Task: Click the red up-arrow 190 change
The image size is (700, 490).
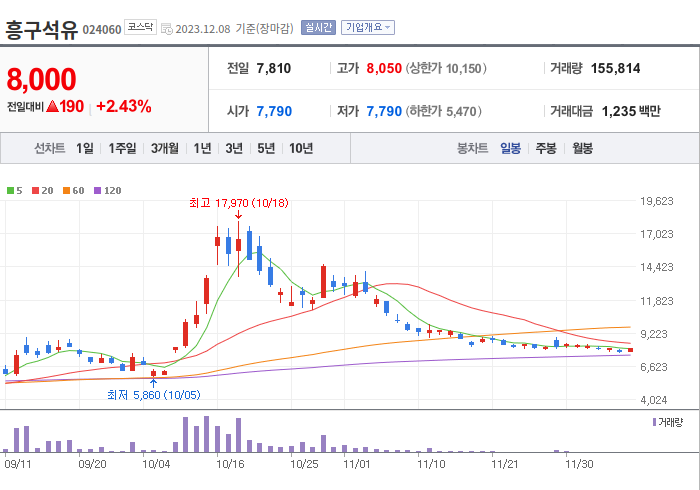Action: pos(65,107)
